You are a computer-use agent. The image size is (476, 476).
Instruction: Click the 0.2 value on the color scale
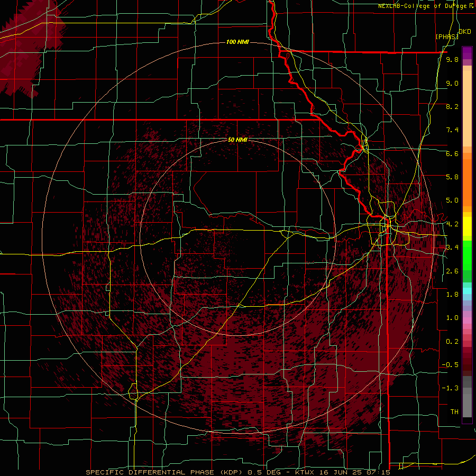[x=452, y=342]
